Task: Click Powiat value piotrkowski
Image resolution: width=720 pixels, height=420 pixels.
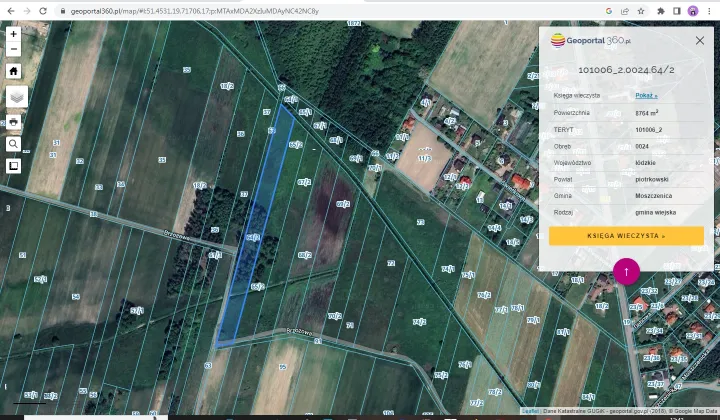Action: (x=652, y=179)
